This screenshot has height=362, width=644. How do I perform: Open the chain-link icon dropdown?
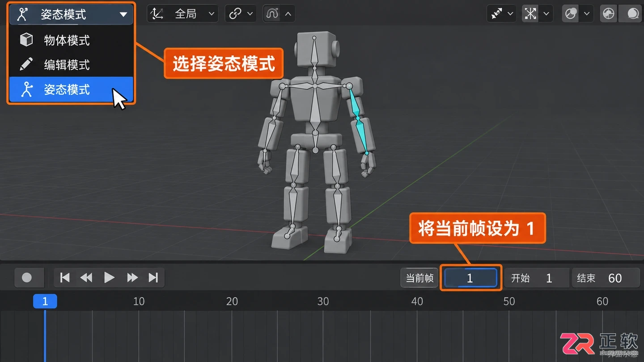click(x=241, y=14)
